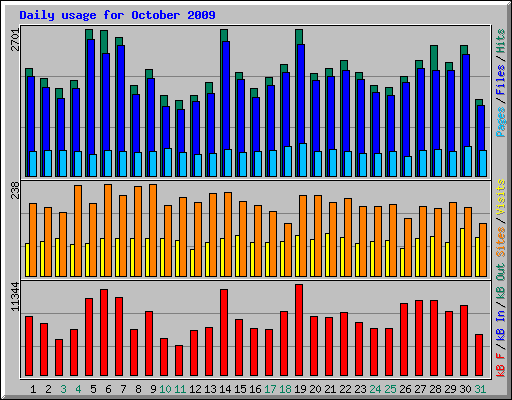The width and height of the screenshot is (512, 400).
Task: Select day 29 on the x-axis
Action: [450, 389]
